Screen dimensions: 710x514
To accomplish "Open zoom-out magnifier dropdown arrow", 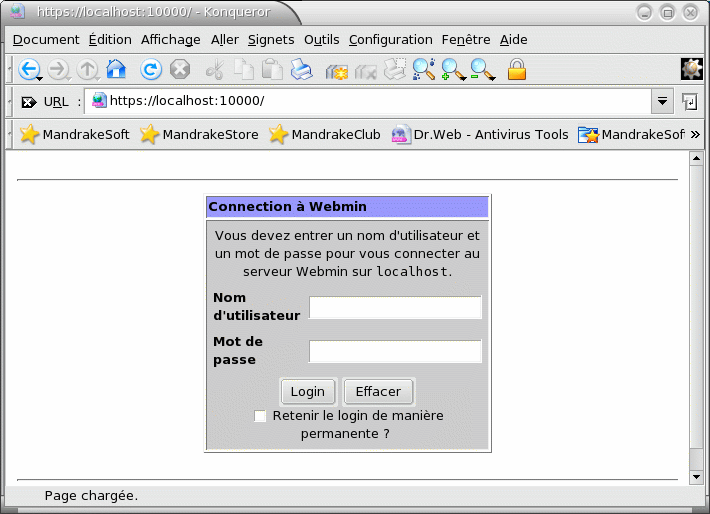I will coord(492,79).
